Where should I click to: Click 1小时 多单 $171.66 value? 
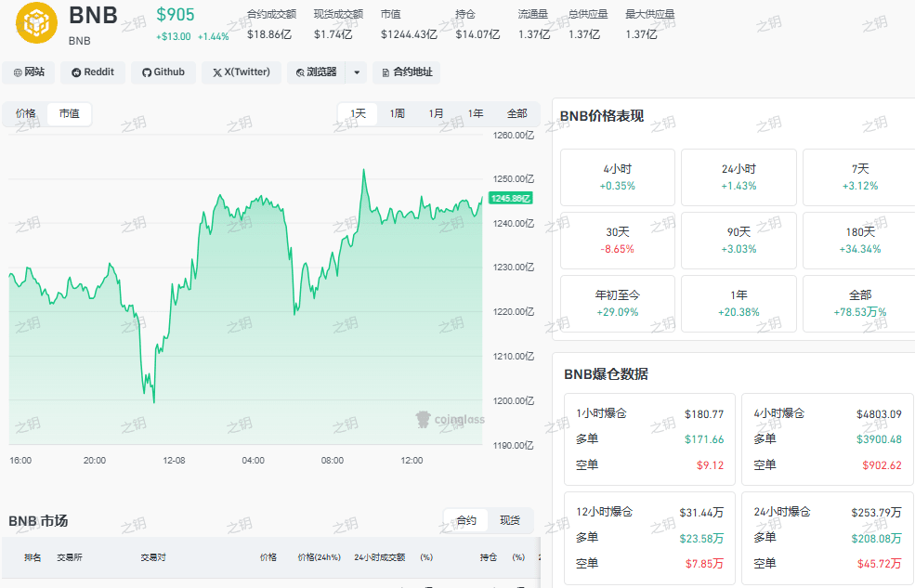[704, 439]
